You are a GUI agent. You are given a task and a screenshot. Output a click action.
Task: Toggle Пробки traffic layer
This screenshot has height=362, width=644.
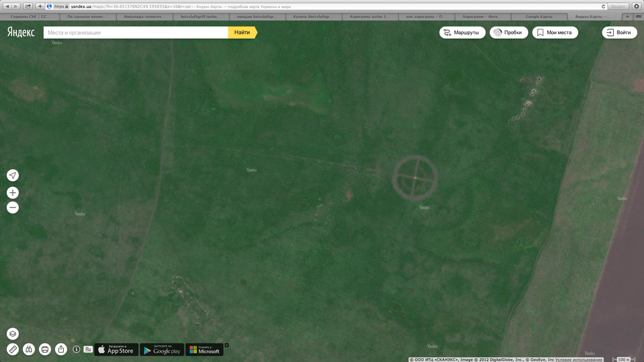click(x=508, y=33)
